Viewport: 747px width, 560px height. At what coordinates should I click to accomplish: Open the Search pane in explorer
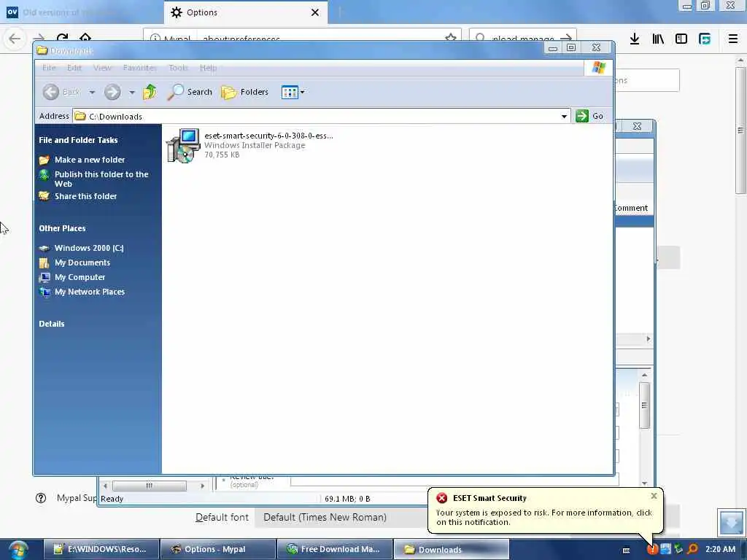pos(190,92)
